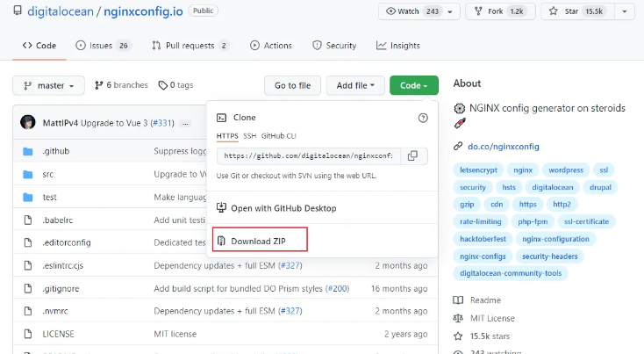
Task: Click the php-fpm topic tag
Action: 533,221
